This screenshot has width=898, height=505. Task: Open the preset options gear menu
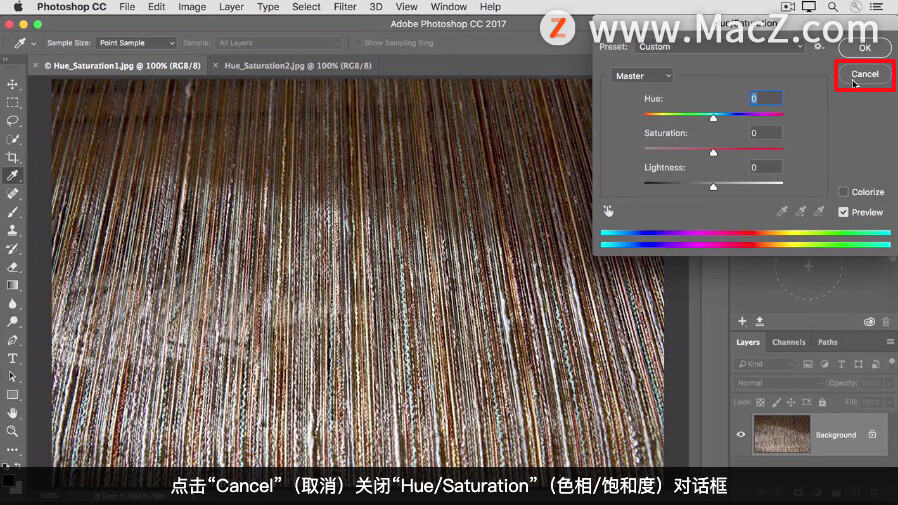pos(819,46)
